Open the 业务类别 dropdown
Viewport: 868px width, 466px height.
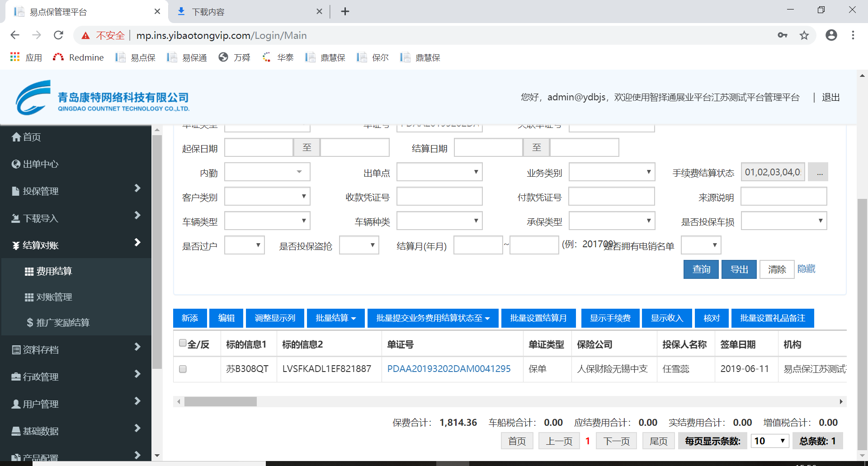pos(611,172)
